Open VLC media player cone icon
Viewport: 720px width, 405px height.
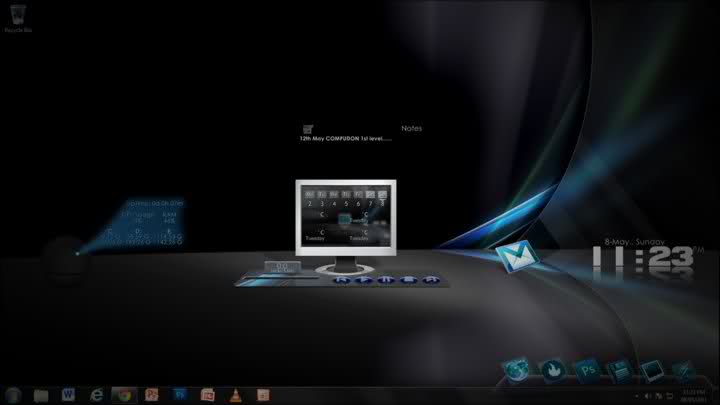click(x=236, y=395)
